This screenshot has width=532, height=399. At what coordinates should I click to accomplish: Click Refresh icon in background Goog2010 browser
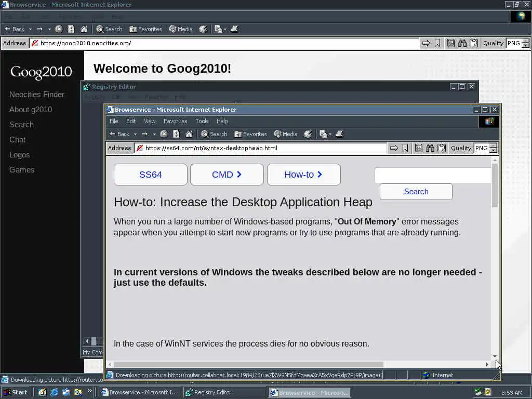[x=71, y=29]
